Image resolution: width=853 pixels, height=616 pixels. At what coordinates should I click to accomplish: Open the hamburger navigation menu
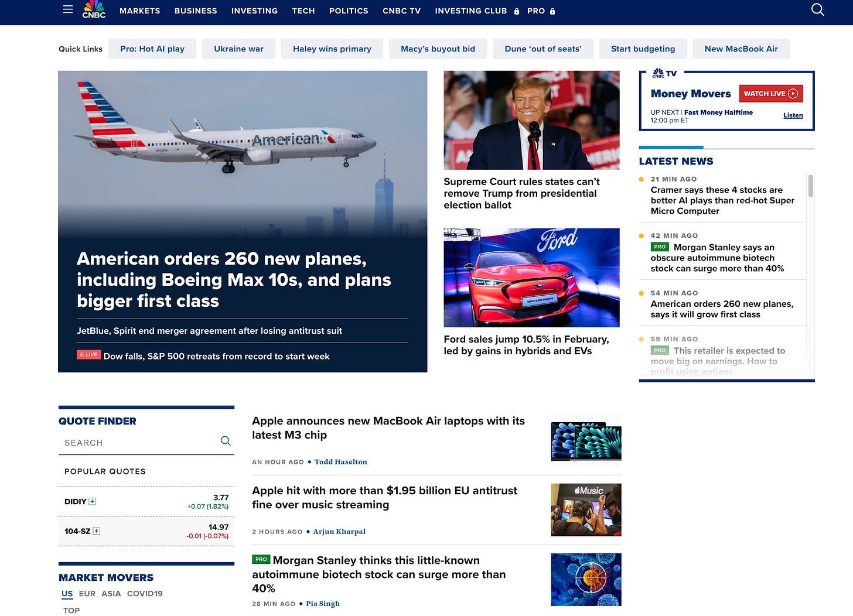(x=68, y=10)
